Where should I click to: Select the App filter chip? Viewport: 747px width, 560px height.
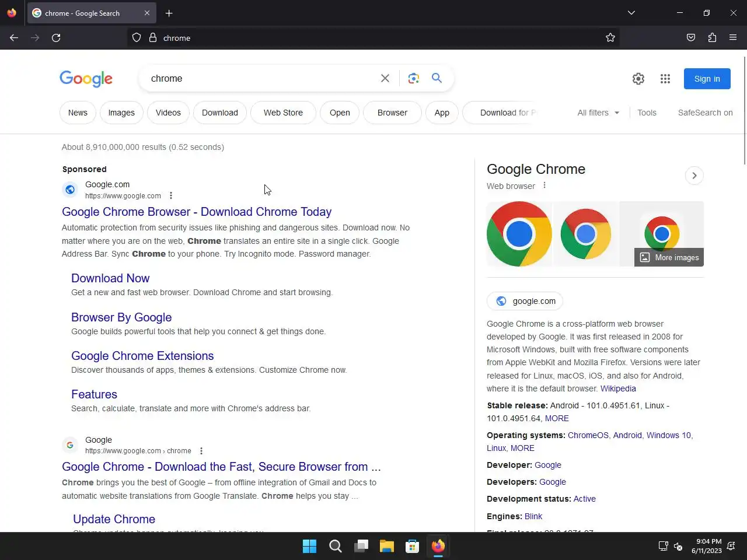point(442,113)
